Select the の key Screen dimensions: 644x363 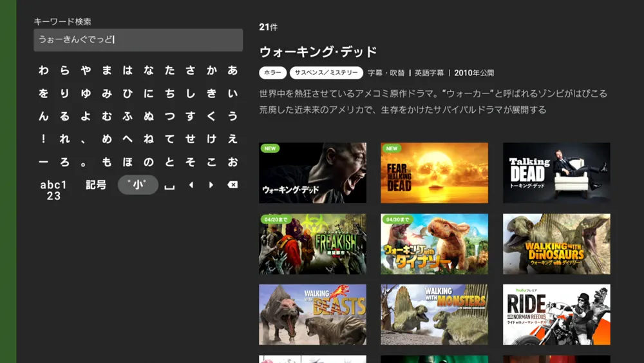click(149, 162)
